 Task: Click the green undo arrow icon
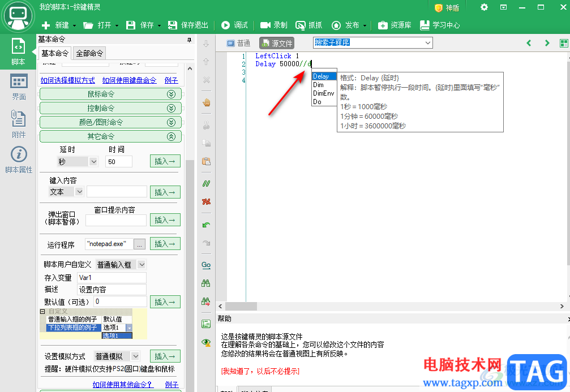point(206,225)
